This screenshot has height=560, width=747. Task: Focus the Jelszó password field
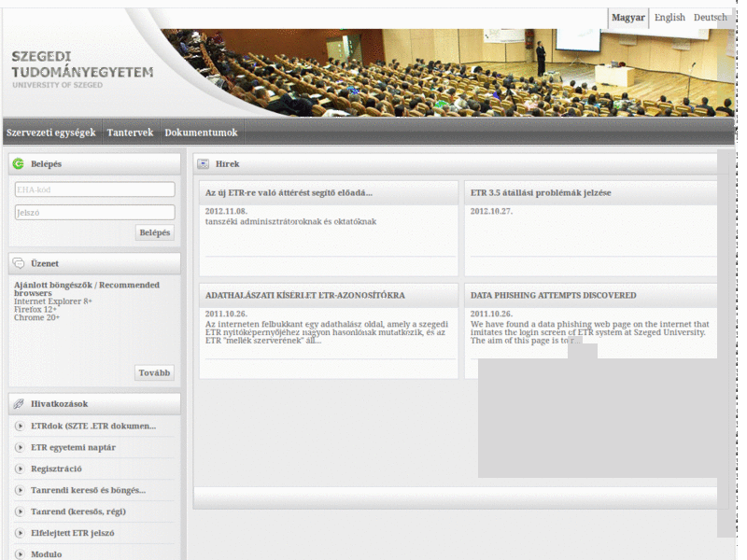95,213
